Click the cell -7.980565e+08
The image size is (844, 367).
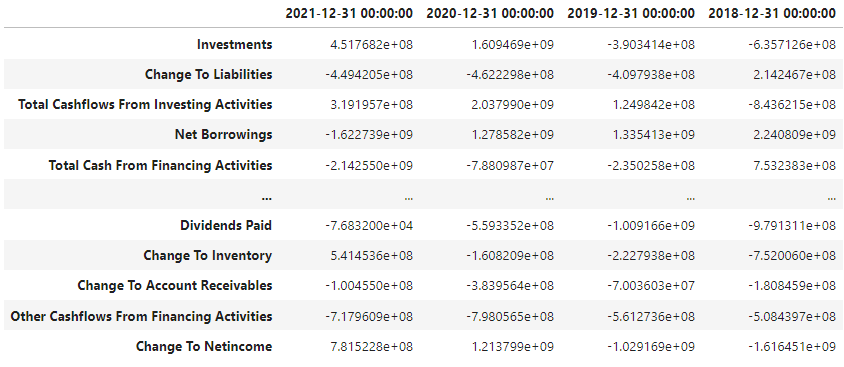pyautogui.click(x=510, y=316)
